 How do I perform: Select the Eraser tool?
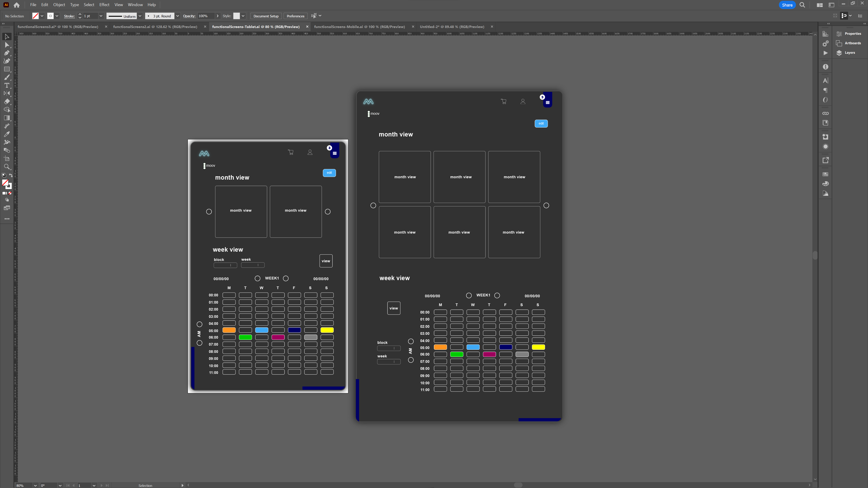(x=7, y=101)
